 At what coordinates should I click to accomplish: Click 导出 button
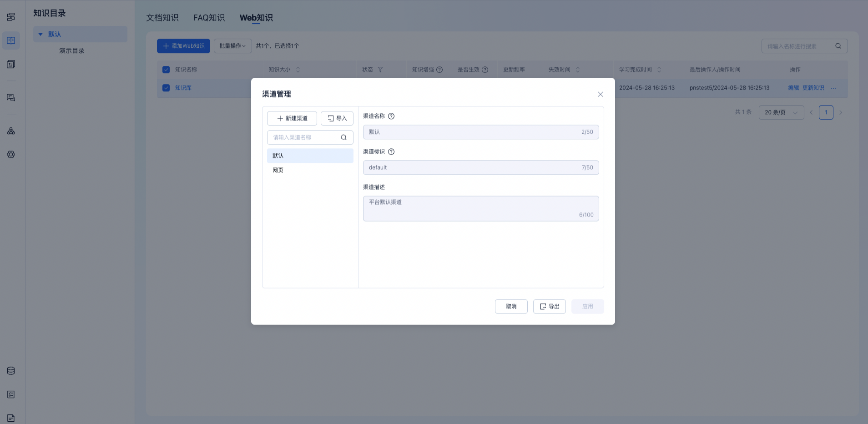[x=550, y=307]
